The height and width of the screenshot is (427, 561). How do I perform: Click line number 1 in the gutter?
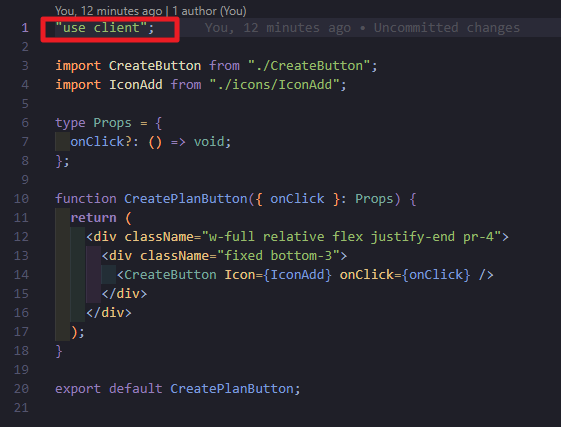pos(25,28)
